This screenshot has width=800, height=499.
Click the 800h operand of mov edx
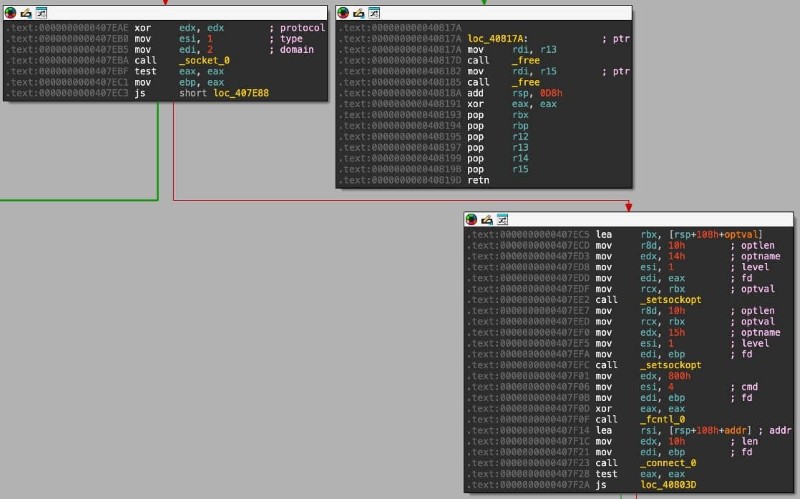(x=680, y=376)
